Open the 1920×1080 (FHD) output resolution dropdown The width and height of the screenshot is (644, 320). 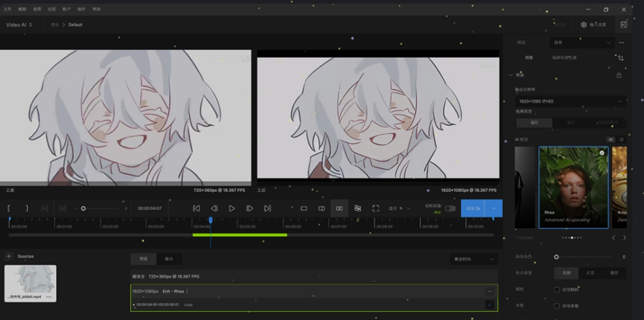tap(570, 101)
